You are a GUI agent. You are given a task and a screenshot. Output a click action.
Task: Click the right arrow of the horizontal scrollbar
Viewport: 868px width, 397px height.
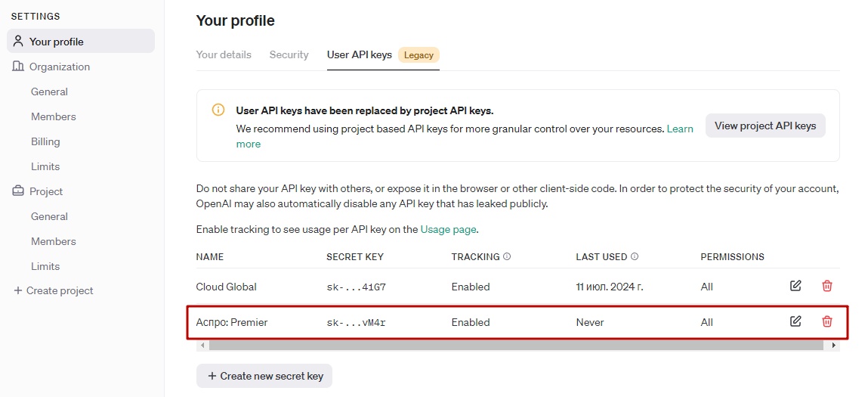834,346
